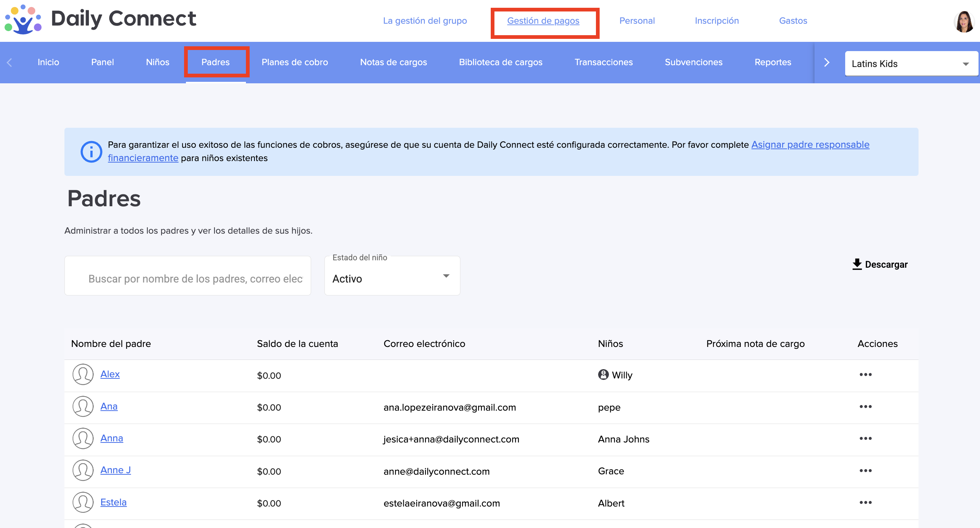Image resolution: width=980 pixels, height=528 pixels.
Task: Click the blue info icon in the banner
Action: [x=91, y=152]
